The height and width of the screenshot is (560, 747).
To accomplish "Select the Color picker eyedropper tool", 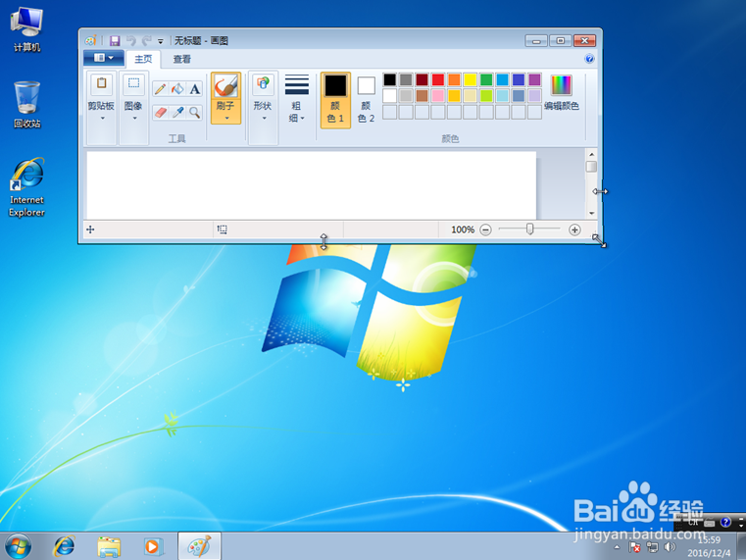I will tap(177, 112).
